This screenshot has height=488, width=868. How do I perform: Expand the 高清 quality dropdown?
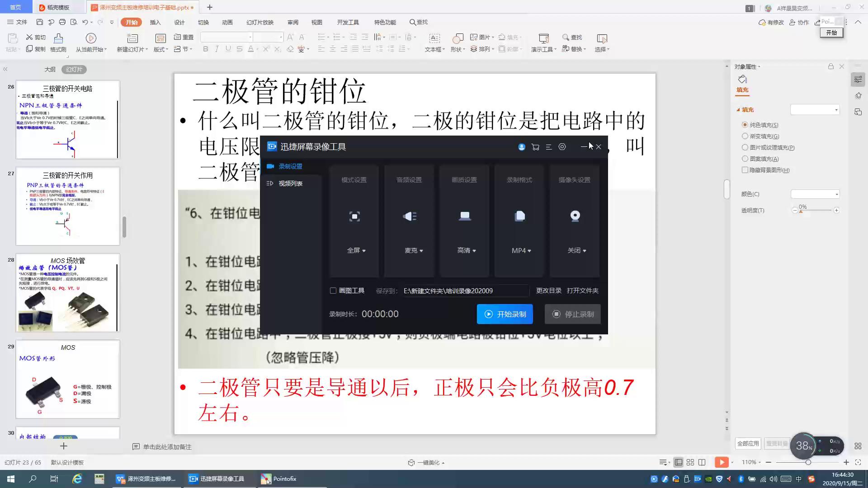tap(467, 250)
